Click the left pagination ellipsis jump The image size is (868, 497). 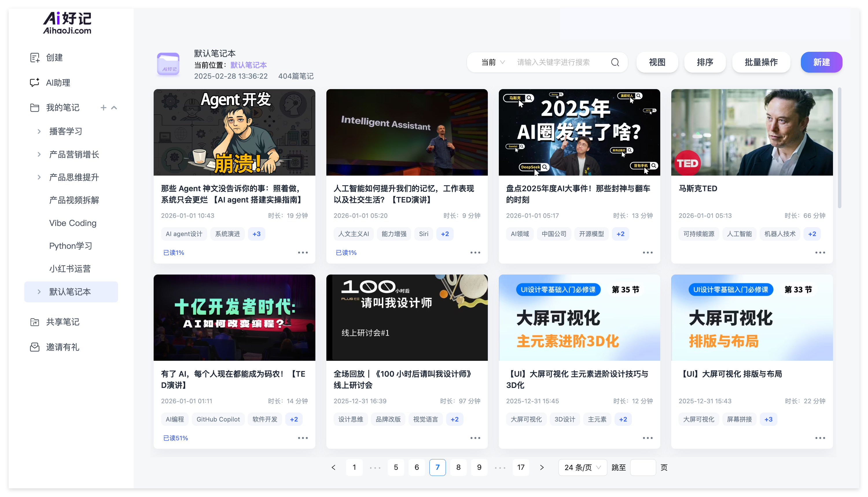375,467
